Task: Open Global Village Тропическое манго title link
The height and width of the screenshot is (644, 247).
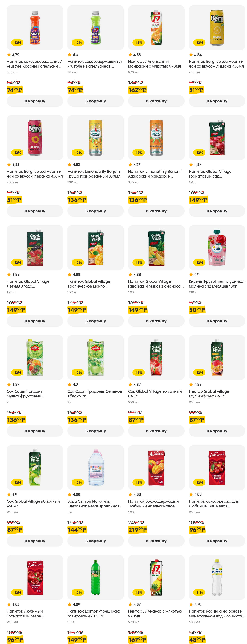Action: [89, 283]
